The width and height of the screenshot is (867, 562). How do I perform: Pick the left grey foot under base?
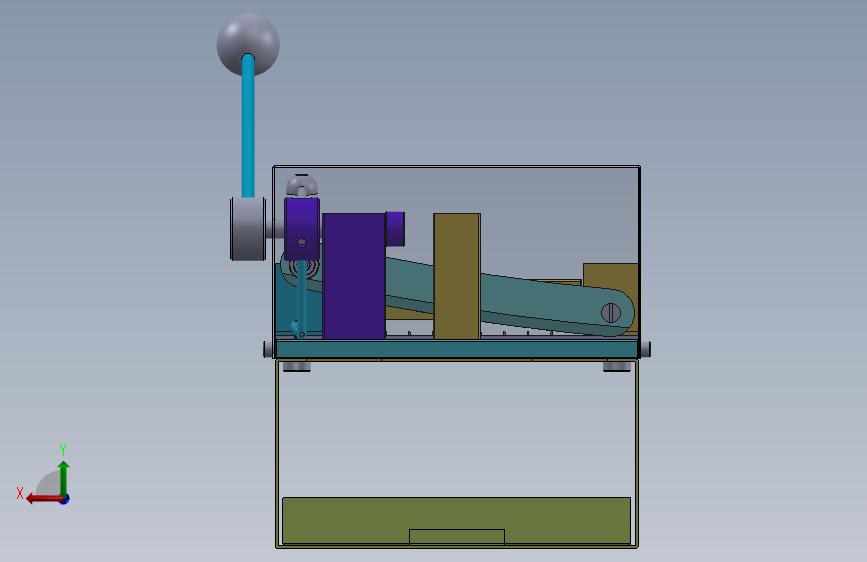tap(296, 366)
